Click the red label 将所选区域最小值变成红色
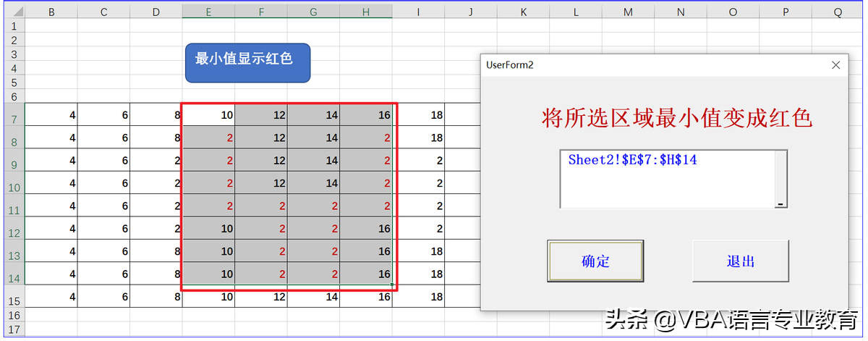 [677, 118]
